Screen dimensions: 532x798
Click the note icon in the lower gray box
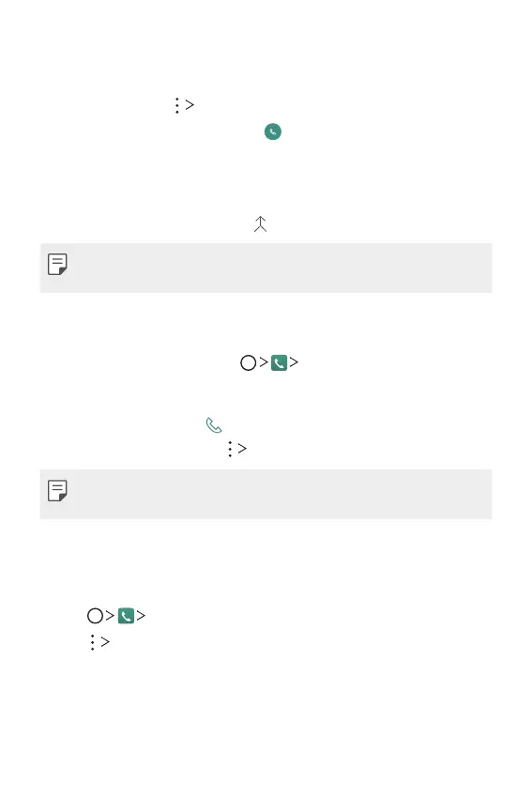[x=57, y=491]
